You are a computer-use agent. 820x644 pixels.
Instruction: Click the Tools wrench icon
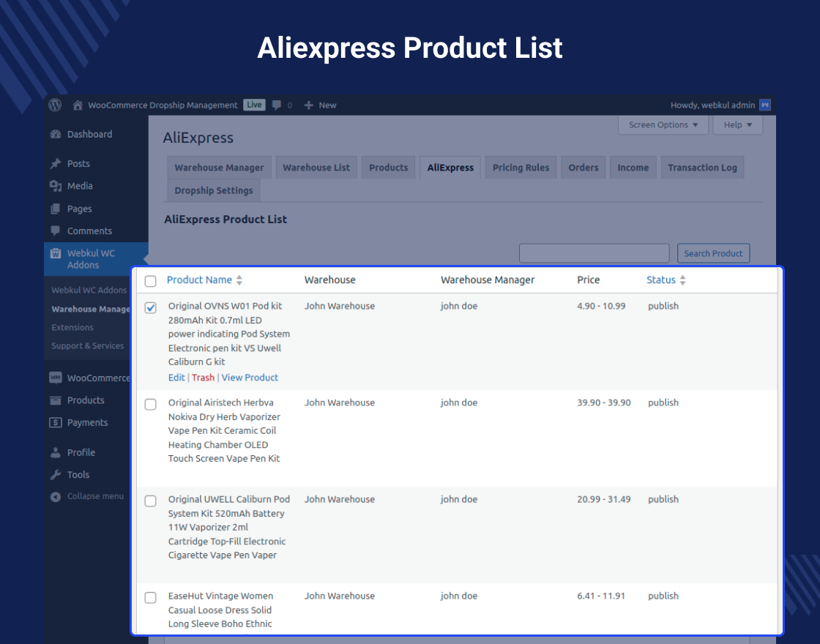coord(56,475)
